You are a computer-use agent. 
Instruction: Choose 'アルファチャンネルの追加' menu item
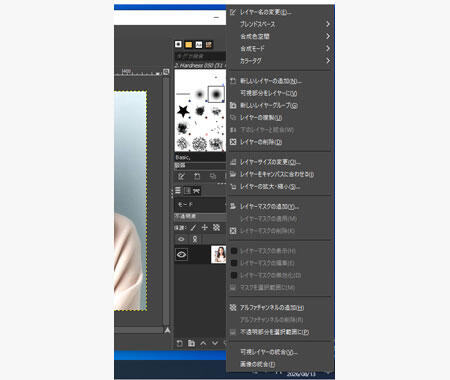click(280, 308)
